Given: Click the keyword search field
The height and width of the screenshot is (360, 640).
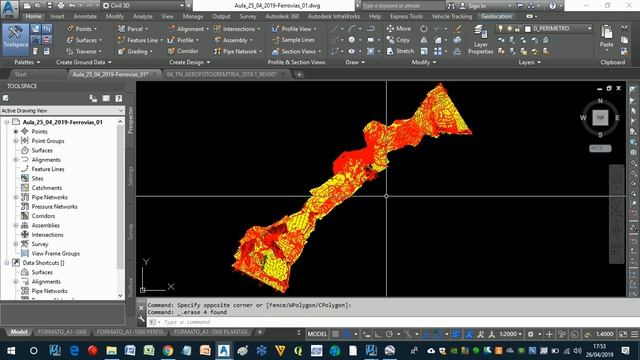Looking at the screenshot, I should 402,6.
